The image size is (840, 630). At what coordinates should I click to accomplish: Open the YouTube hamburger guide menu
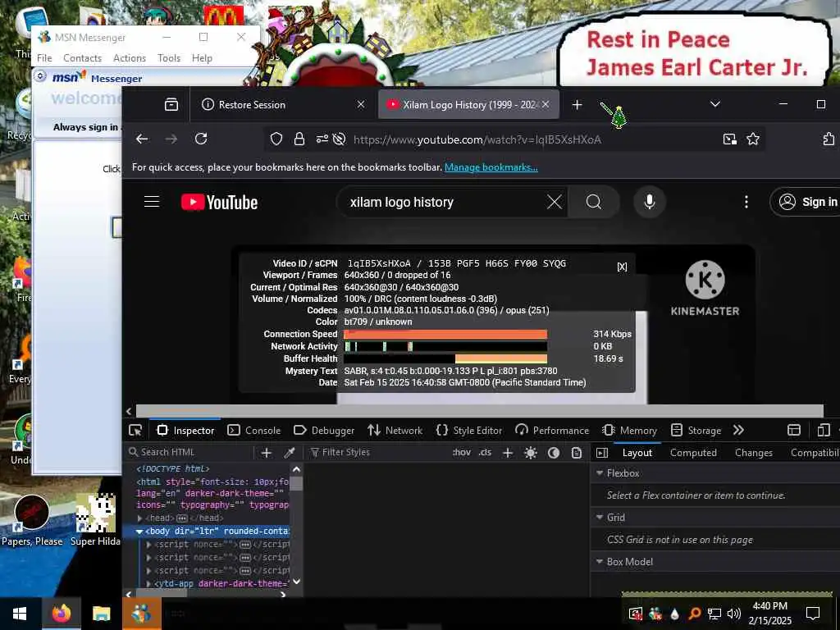[152, 202]
